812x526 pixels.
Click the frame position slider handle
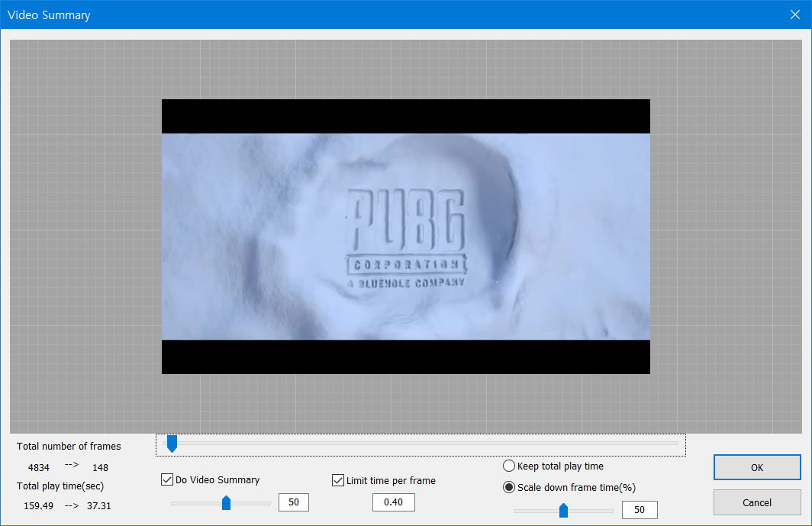coord(172,444)
